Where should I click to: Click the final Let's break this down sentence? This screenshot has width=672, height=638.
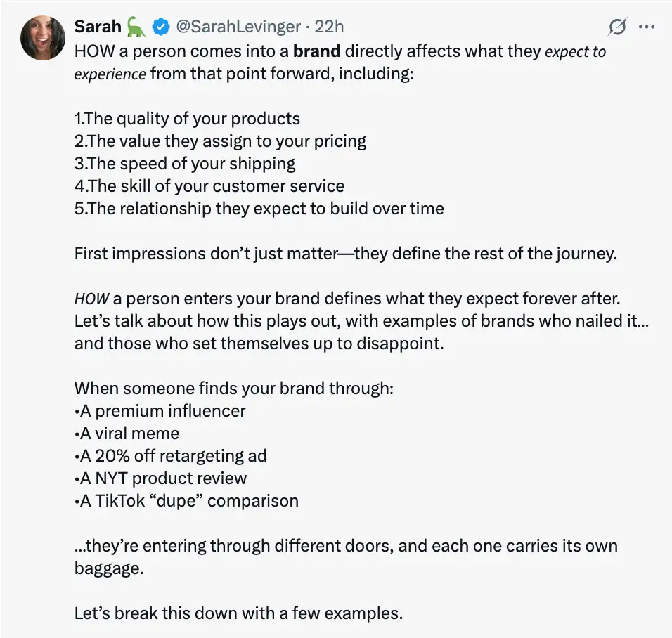click(x=238, y=613)
